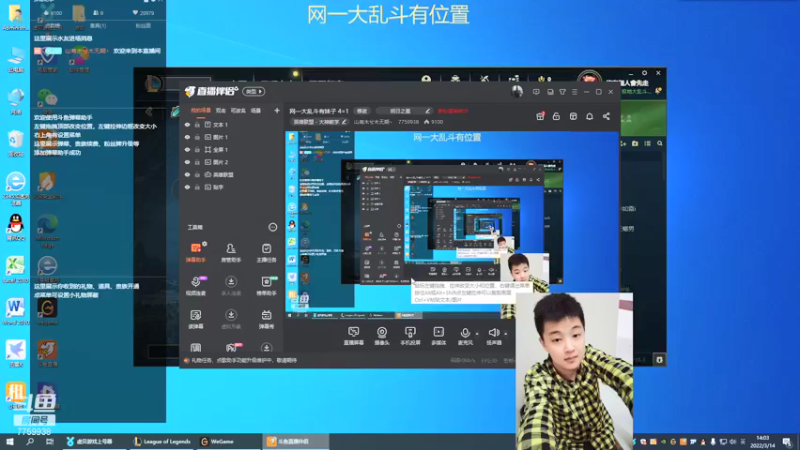
Task: Click the button next to stream title
Action: 362,111
